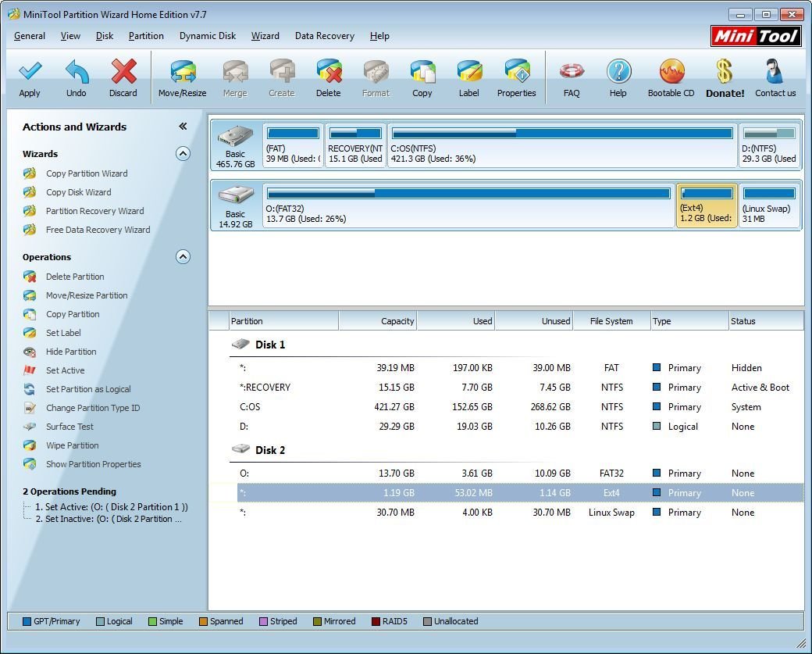Open the Partition menu

point(146,36)
